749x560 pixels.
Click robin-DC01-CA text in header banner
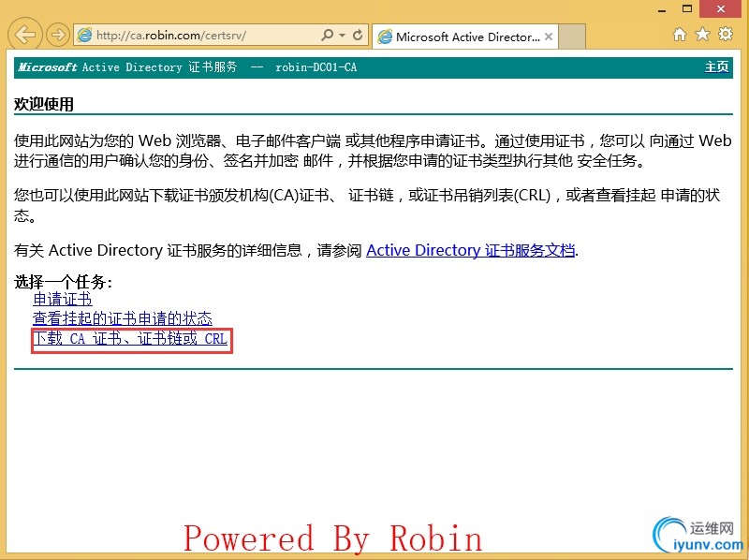click(316, 66)
